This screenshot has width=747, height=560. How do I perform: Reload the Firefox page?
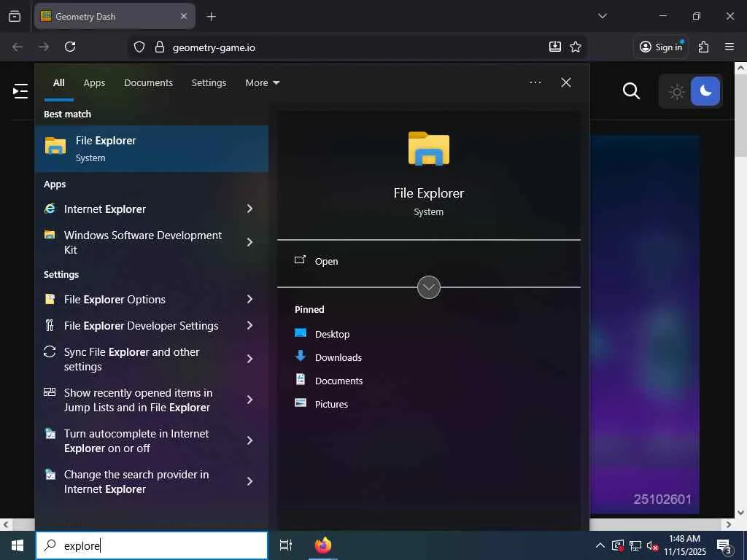pos(70,47)
